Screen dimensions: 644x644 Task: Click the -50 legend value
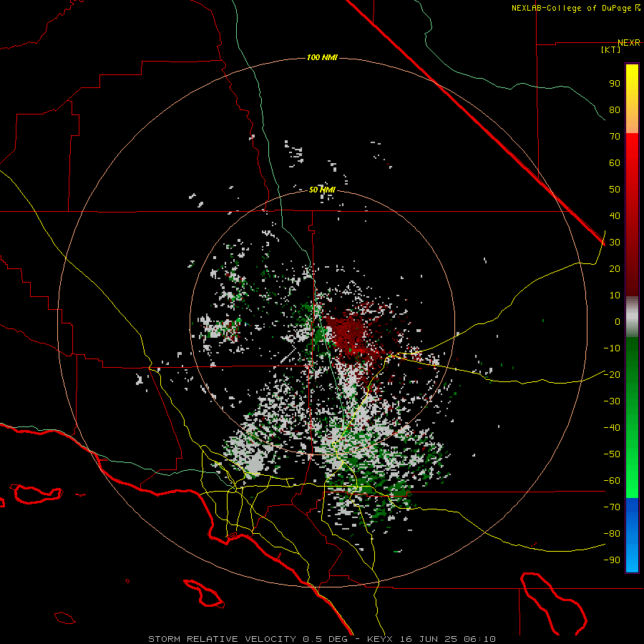[612, 454]
